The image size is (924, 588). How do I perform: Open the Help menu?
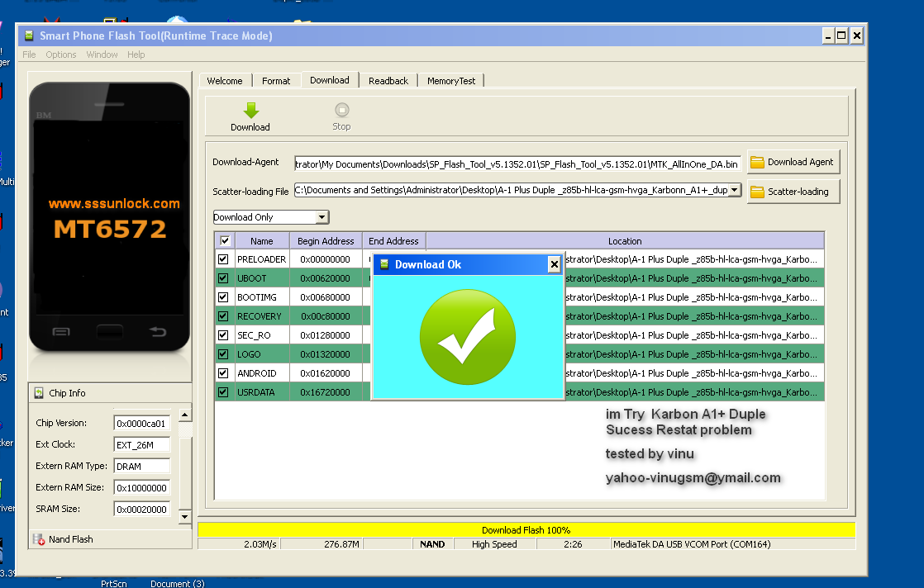click(x=136, y=55)
